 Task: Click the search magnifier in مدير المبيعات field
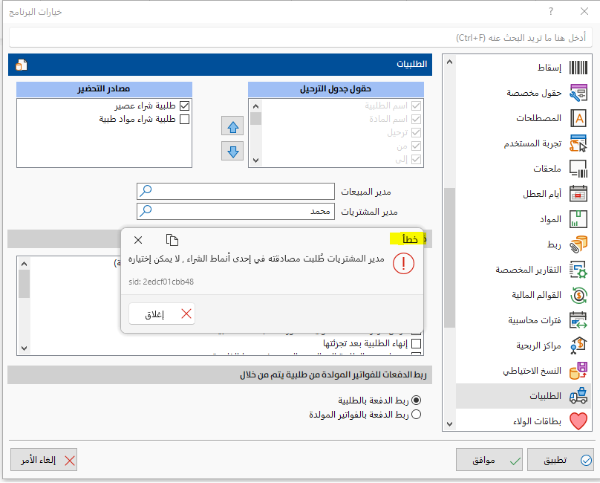[146, 191]
